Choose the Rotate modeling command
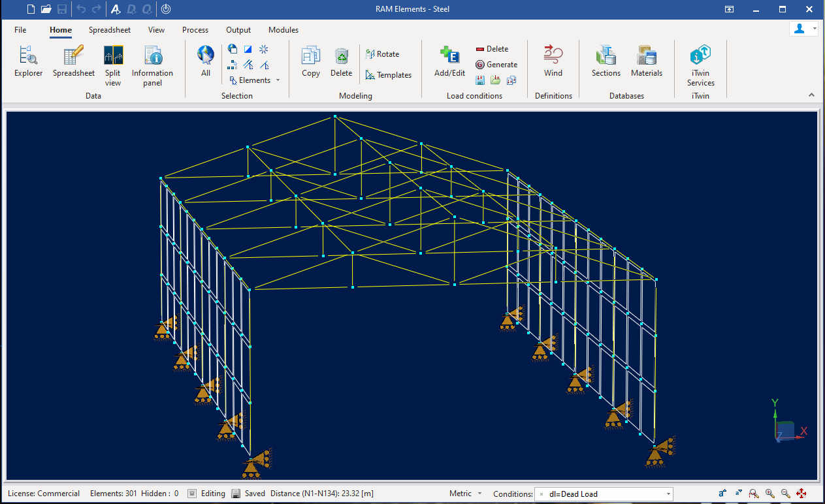 point(382,54)
